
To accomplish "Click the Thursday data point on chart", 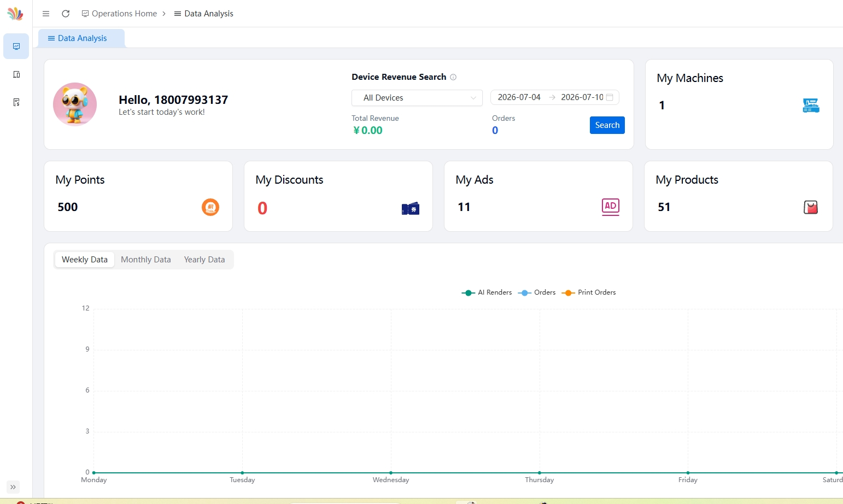I will pos(540,472).
